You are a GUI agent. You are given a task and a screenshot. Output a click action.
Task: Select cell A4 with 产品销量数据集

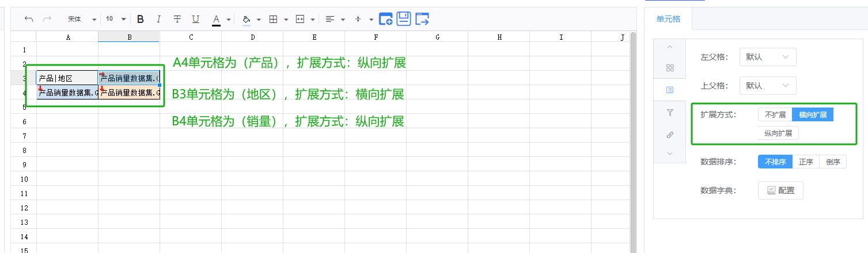coord(67,92)
